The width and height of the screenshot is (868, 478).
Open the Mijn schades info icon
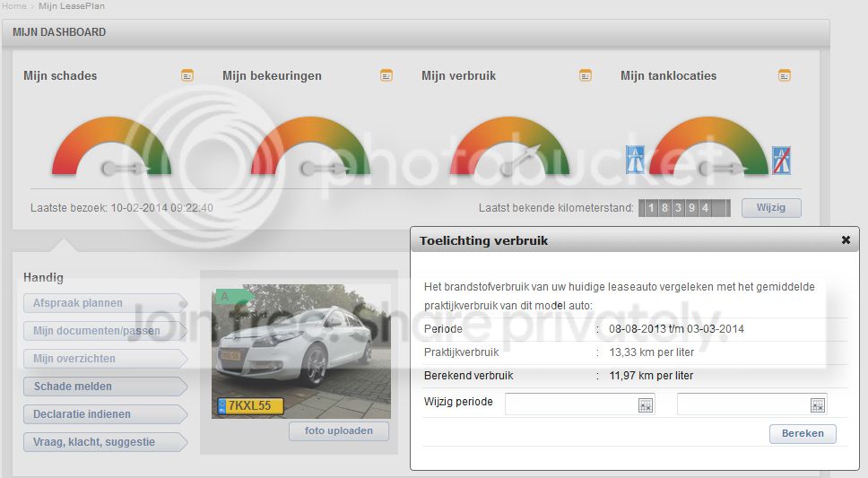tap(187, 75)
